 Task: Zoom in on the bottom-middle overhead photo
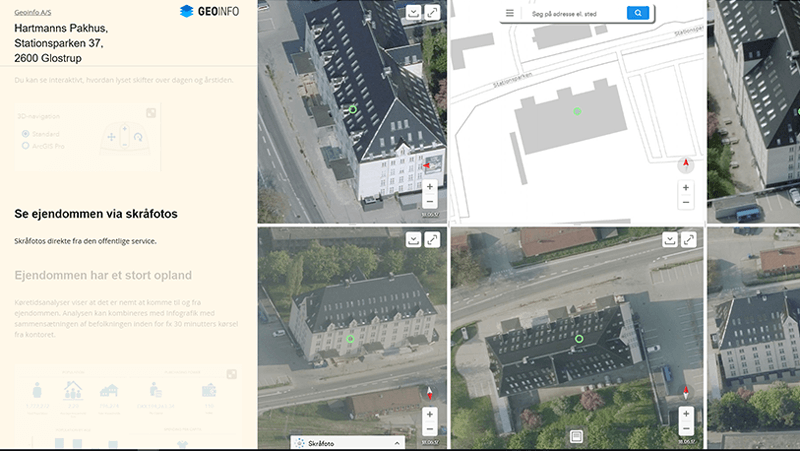point(686,414)
